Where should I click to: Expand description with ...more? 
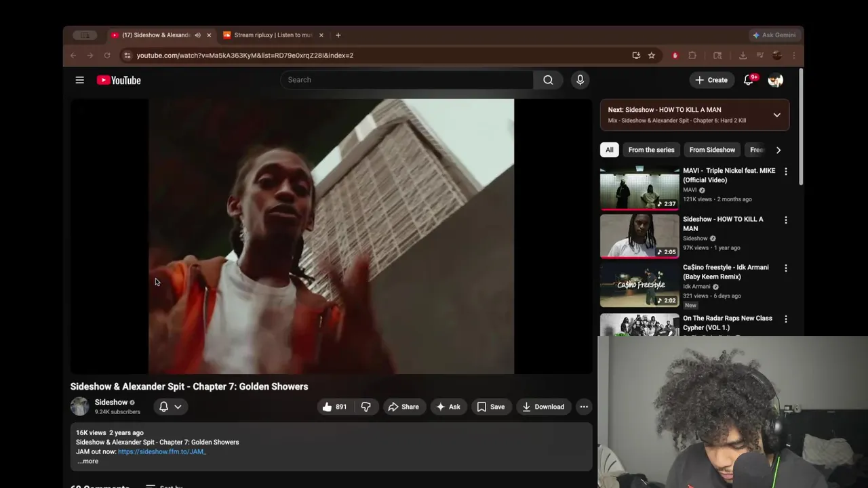click(88, 462)
